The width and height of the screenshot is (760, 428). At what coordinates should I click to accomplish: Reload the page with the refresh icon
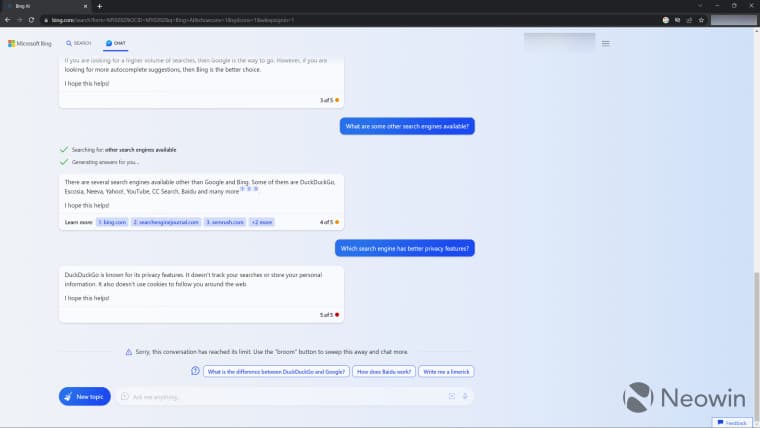[x=32, y=20]
